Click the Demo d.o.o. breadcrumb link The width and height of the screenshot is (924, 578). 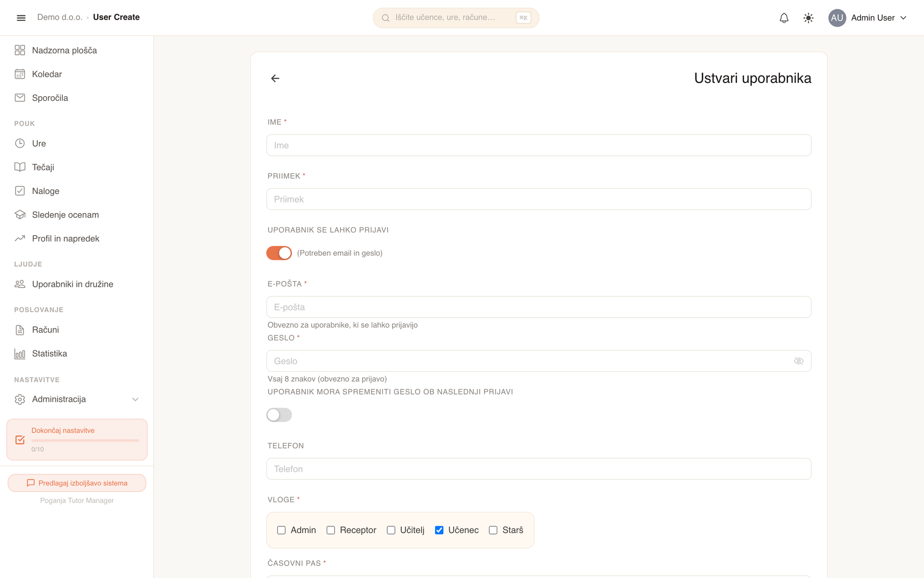pyautogui.click(x=60, y=17)
